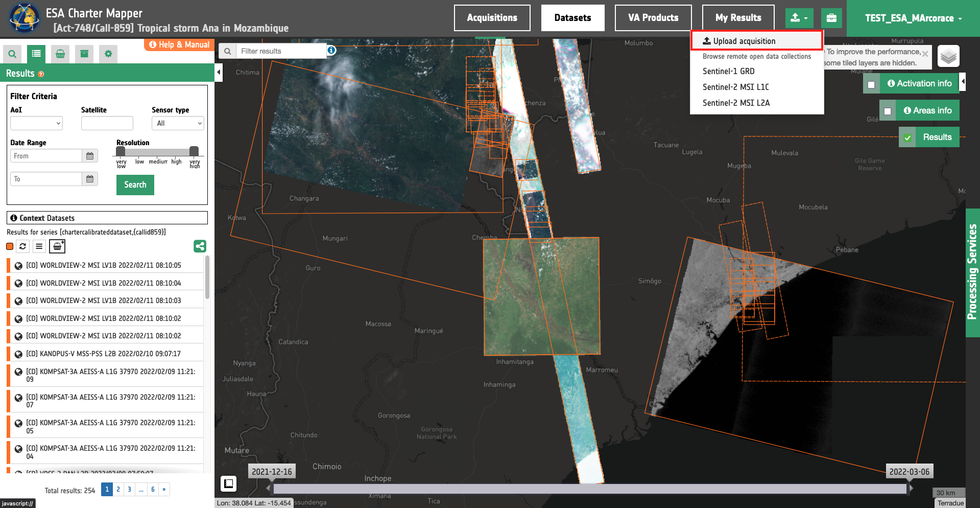Collapse the left panel with the arrow handle

pos(219,72)
